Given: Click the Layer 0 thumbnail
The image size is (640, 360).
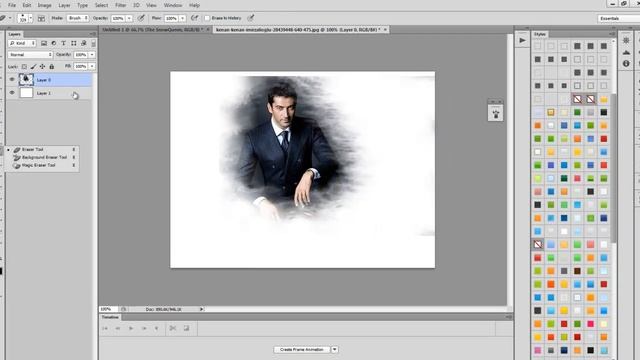Looking at the screenshot, I should (26, 80).
